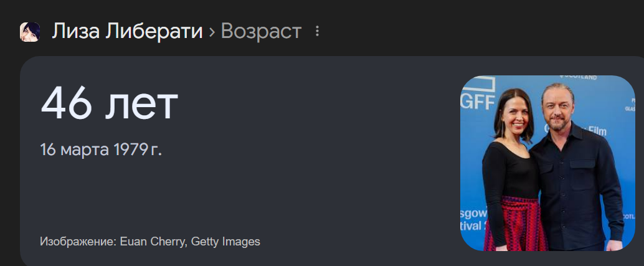Open the Изображение image credit line
This screenshot has width=644, height=266.
[150, 241]
